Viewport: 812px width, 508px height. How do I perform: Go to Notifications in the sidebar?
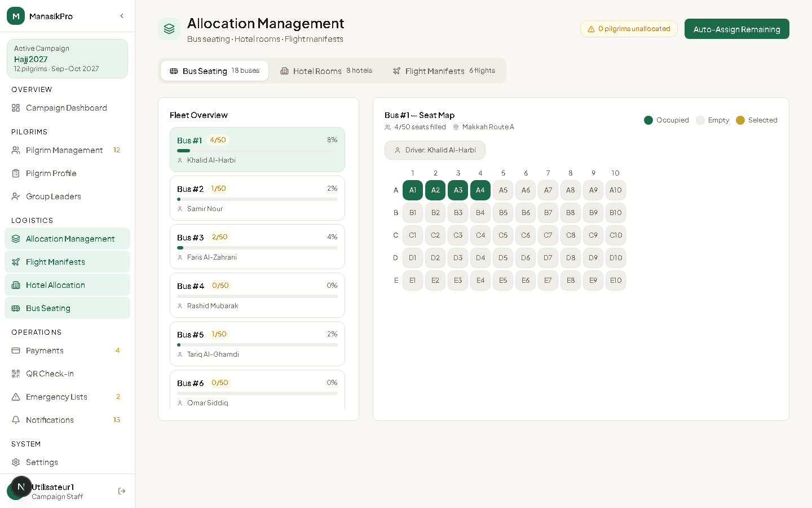coord(67,420)
